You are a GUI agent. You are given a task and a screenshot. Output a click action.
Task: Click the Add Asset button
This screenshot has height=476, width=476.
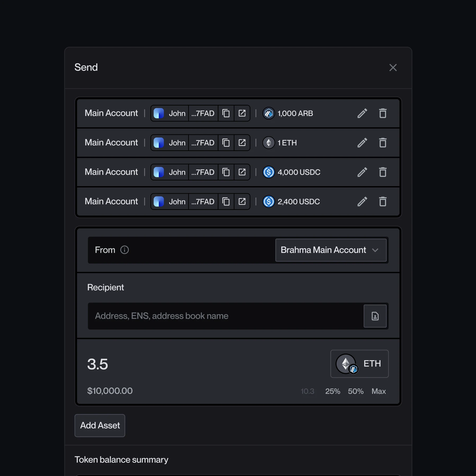pyautogui.click(x=100, y=425)
